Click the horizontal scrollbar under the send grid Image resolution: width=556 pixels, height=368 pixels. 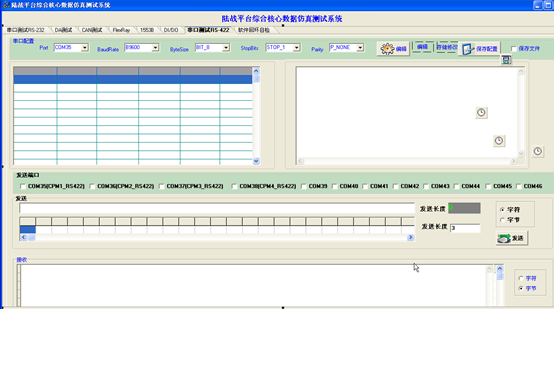pos(217,238)
